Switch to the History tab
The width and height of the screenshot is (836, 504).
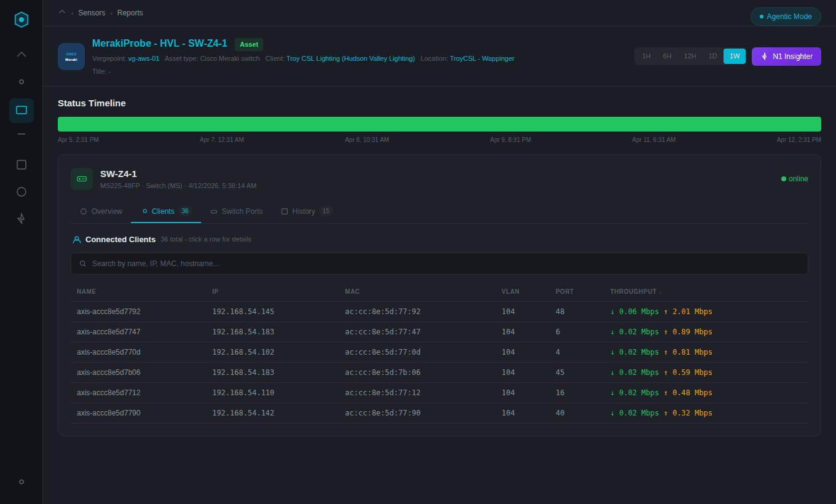[x=307, y=211]
